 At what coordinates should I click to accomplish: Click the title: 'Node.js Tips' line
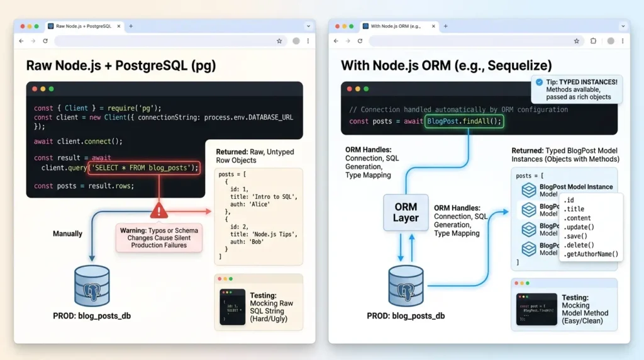[264, 234]
